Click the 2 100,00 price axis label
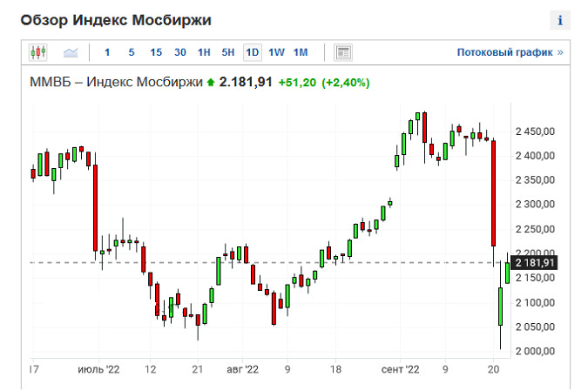The height and width of the screenshot is (391, 588). (535, 302)
